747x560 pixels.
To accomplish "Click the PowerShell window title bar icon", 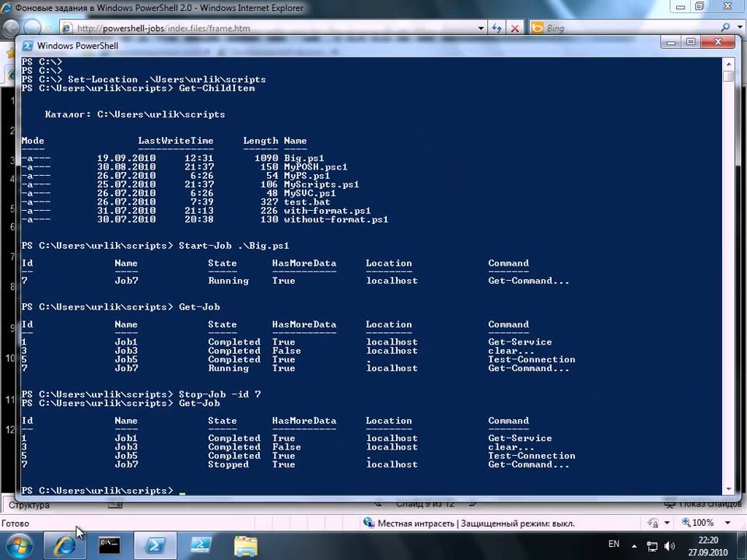I will point(28,46).
